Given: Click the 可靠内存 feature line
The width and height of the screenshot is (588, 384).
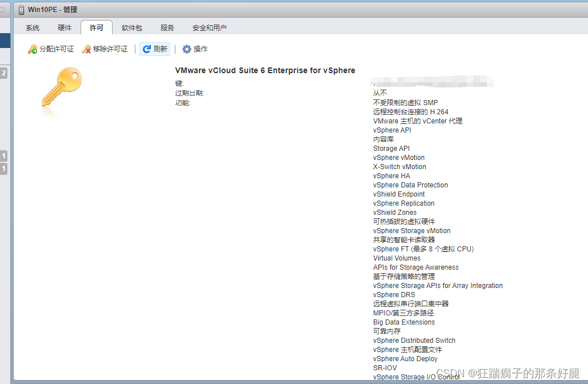Looking at the screenshot, I should tap(387, 331).
